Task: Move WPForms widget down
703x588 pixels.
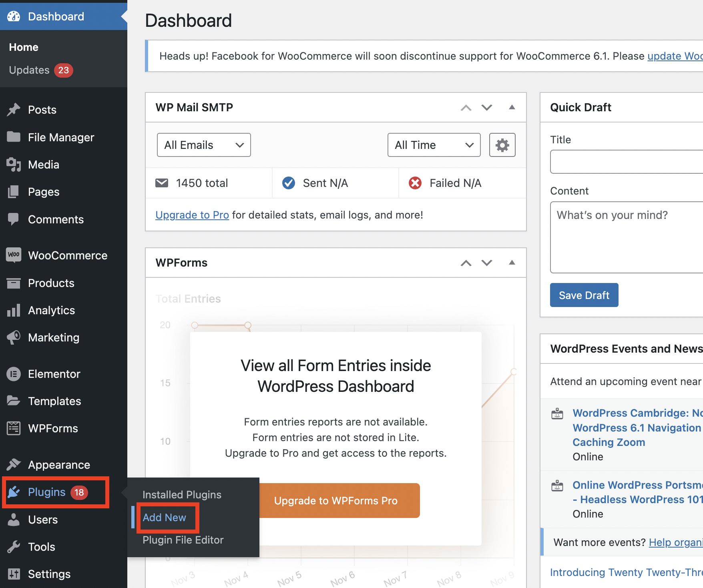Action: (x=487, y=263)
